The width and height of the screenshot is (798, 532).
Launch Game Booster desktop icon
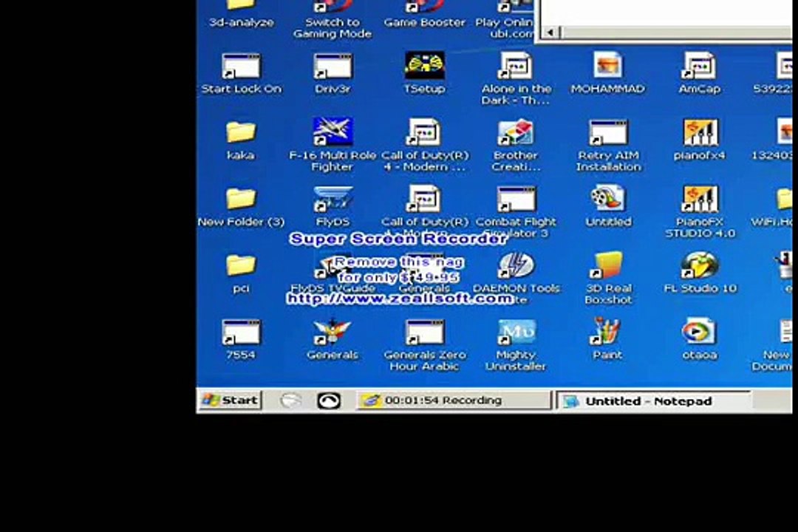pyautogui.click(x=424, y=6)
